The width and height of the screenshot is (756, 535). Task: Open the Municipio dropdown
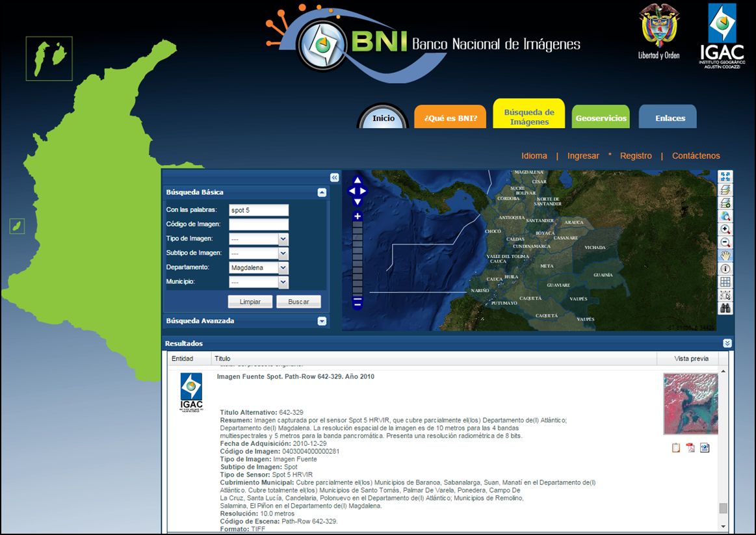click(283, 282)
